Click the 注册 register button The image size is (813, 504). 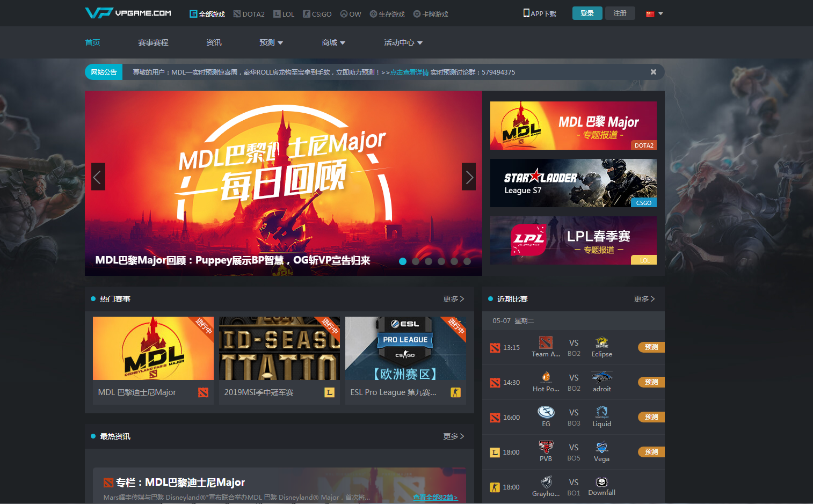620,13
